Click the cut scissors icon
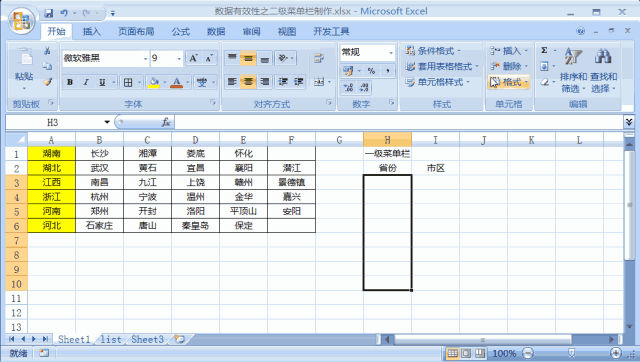 pyautogui.click(x=47, y=51)
